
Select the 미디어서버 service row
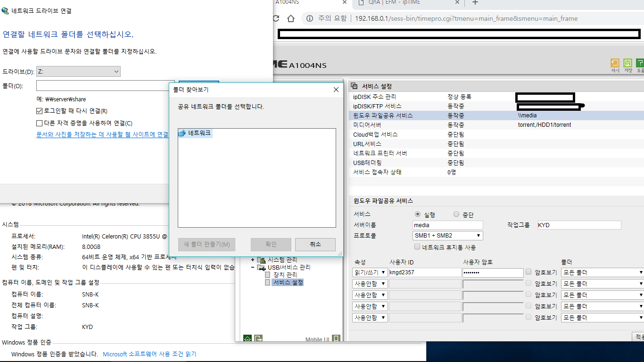[x=496, y=125]
